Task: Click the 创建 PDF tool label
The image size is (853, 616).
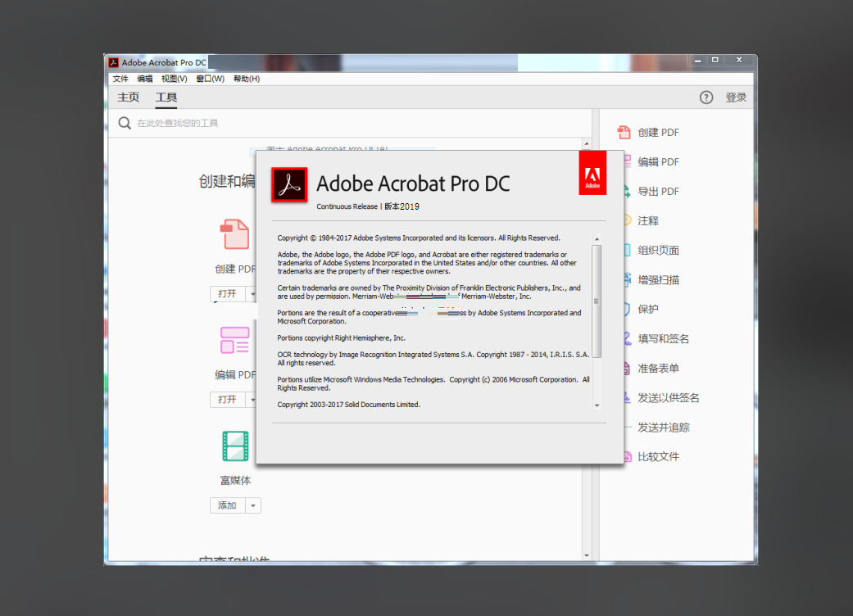Action: pos(235,269)
